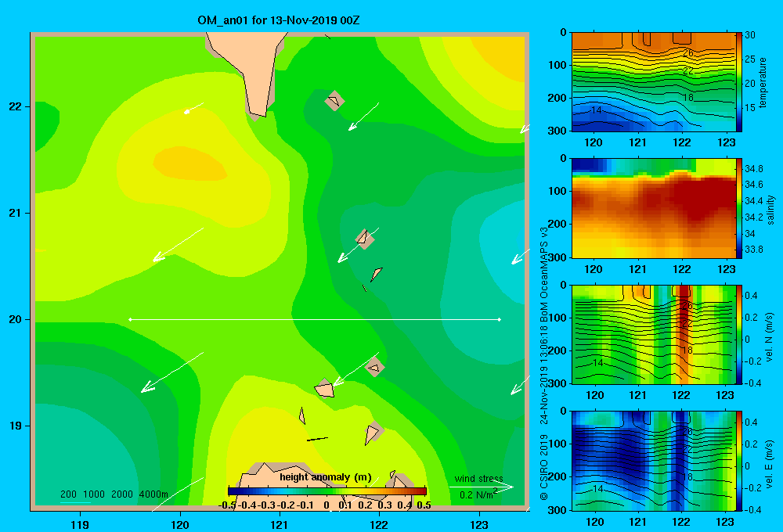
Task: Click longitude label "119" on main map axis
Action: click(x=80, y=524)
